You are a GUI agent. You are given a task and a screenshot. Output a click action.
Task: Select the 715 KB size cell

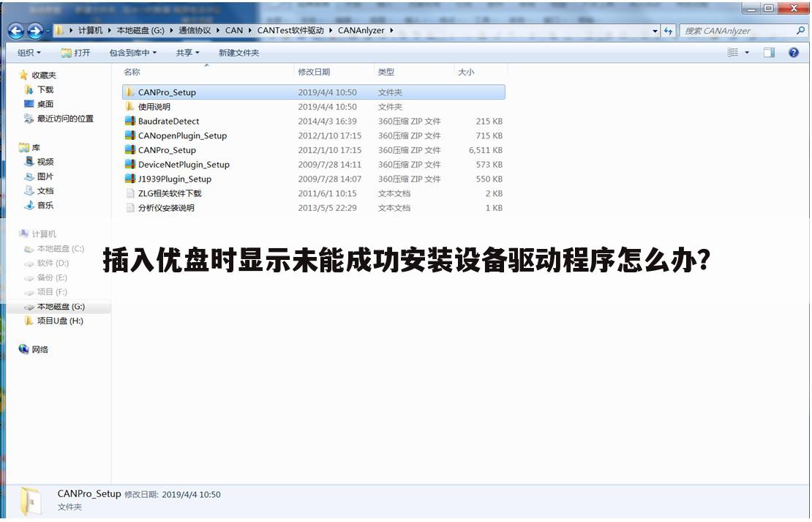[x=489, y=136]
